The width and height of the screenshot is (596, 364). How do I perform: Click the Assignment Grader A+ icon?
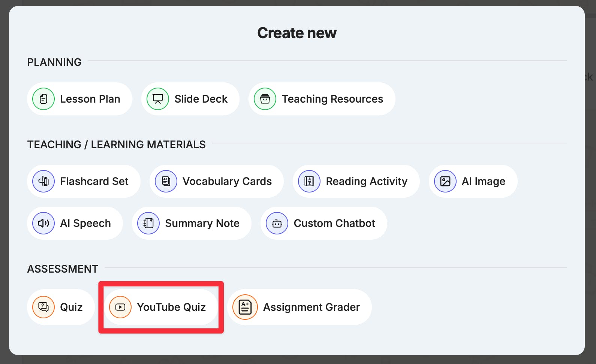245,307
